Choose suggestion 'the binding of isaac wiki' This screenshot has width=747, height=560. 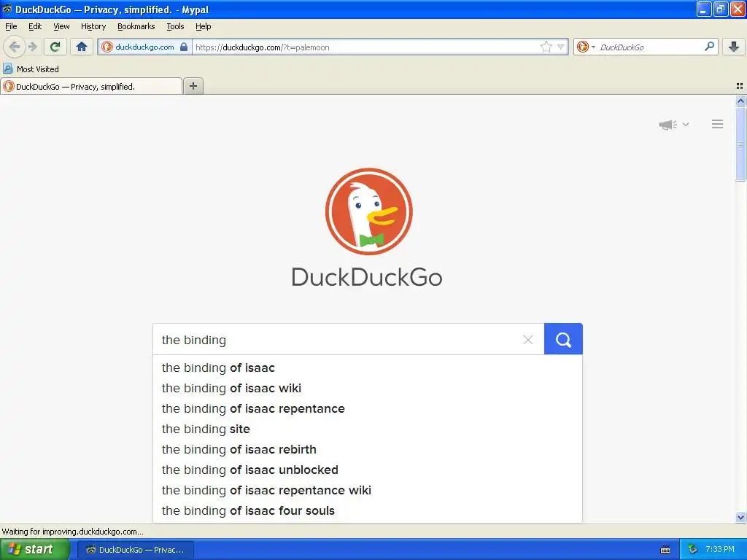(x=368, y=388)
